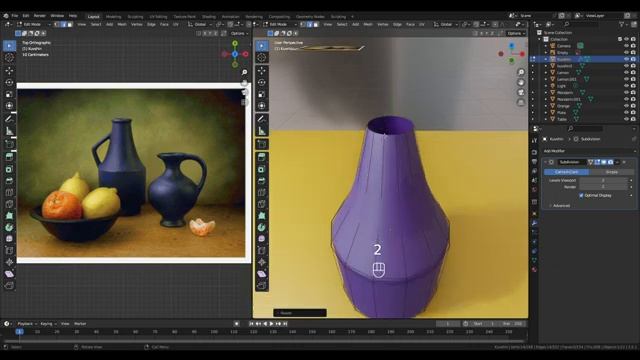Expand the Orange object in outliner
The image size is (640, 360).
point(546,106)
